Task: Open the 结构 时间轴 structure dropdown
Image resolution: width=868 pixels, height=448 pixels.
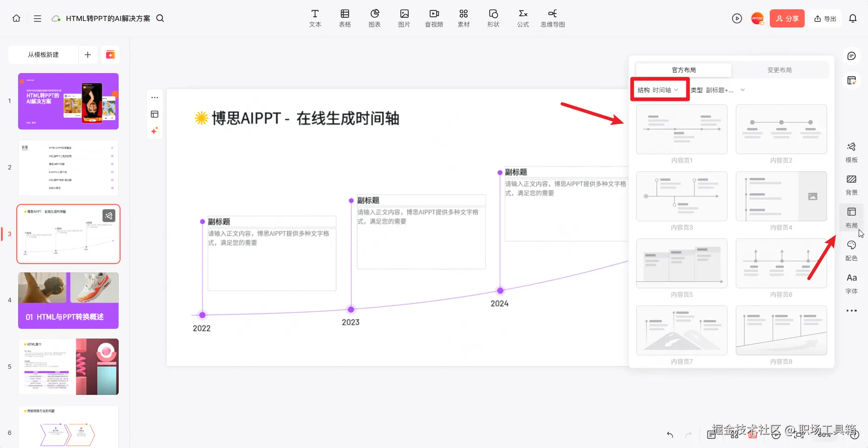Action: coord(658,90)
